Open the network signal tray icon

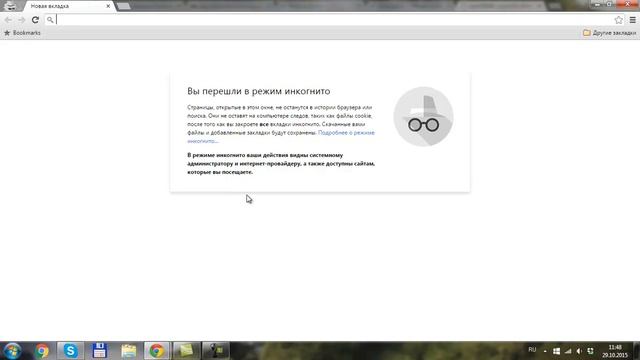pyautogui.click(x=568, y=351)
